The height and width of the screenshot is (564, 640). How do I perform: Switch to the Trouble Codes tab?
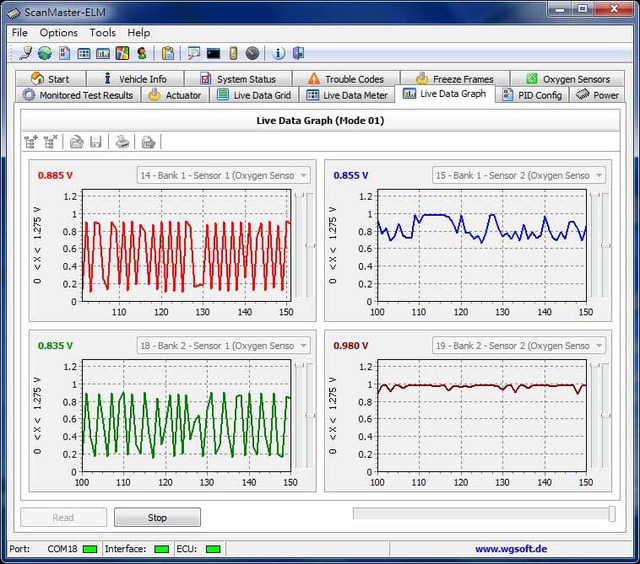coord(345,79)
